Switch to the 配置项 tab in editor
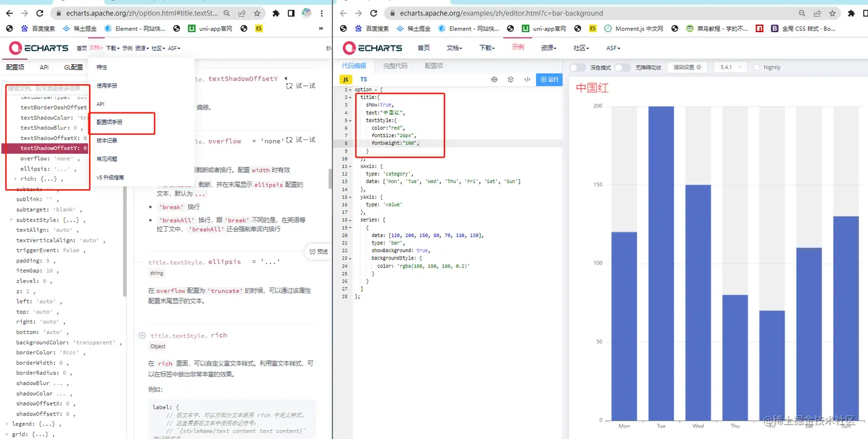868x439 pixels. pos(434,66)
